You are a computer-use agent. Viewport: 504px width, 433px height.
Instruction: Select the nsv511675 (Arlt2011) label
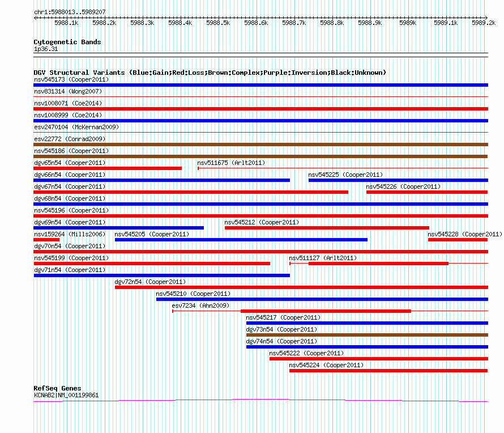(231, 163)
